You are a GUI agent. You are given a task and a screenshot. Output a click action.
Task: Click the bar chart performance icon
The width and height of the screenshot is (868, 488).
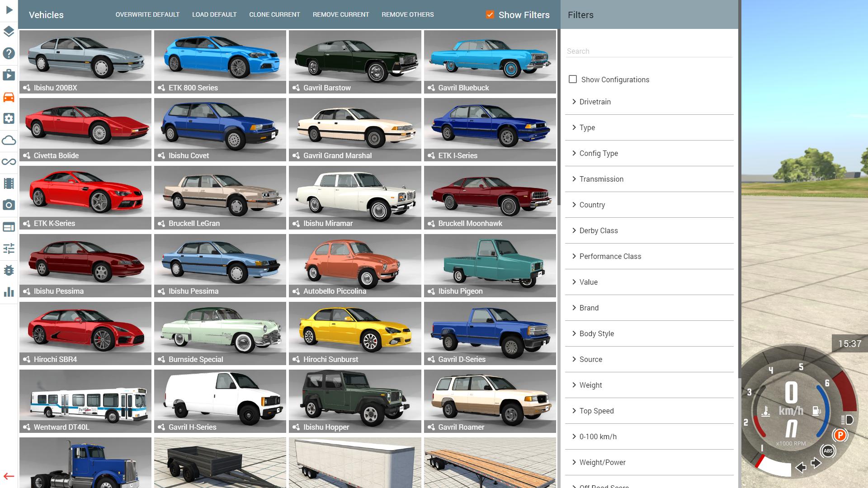(9, 292)
